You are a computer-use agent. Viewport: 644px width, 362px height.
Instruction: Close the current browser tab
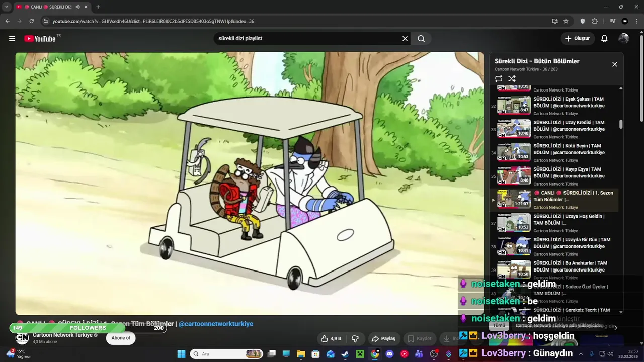(x=86, y=7)
